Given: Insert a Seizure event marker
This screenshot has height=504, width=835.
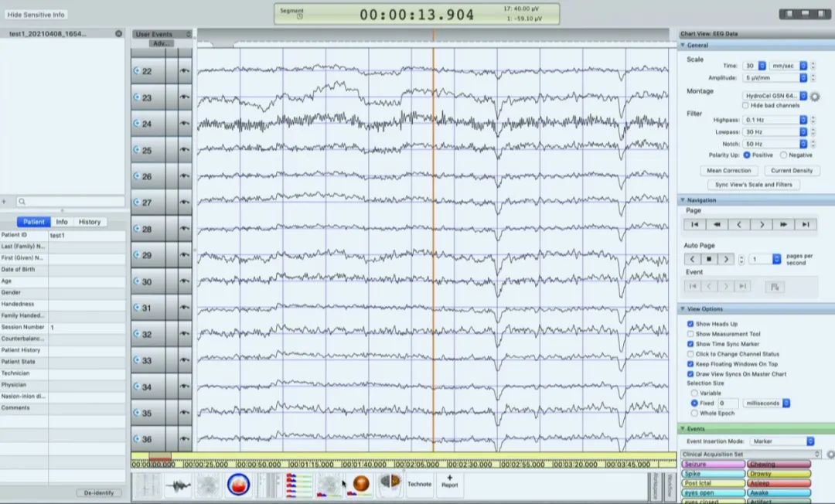Looking at the screenshot, I should tap(713, 465).
